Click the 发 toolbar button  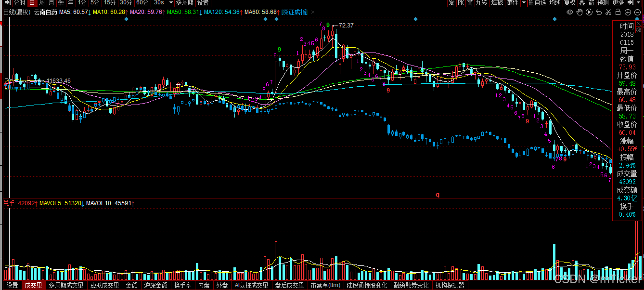pyautogui.click(x=451, y=3)
